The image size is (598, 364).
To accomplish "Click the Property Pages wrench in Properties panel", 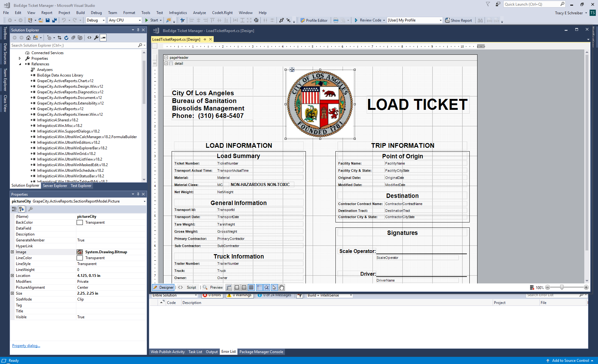I will pyautogui.click(x=31, y=209).
